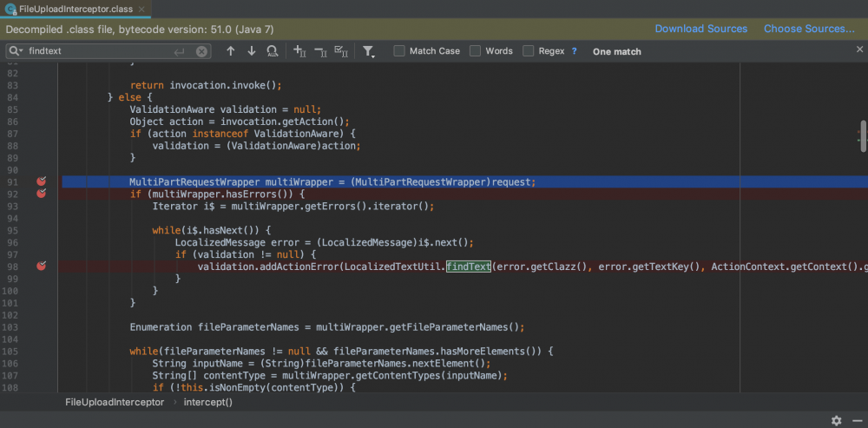Click the Choose Sources link

(809, 29)
